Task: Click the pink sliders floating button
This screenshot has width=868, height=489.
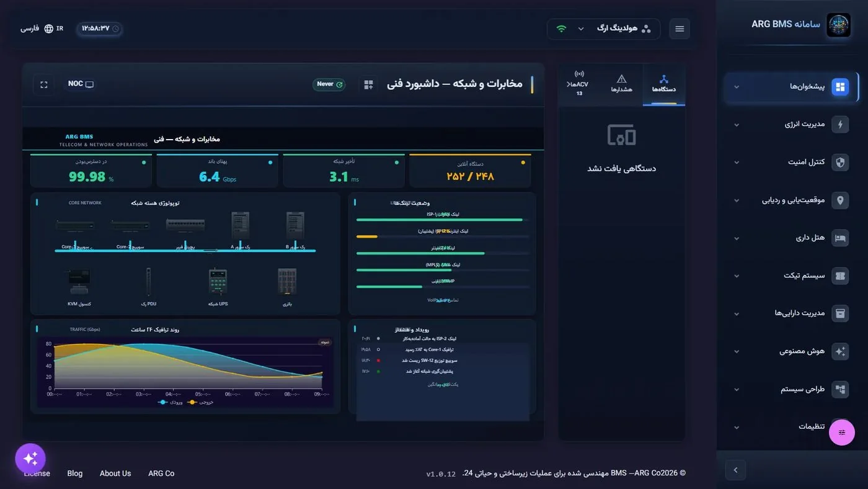Action: 842,433
